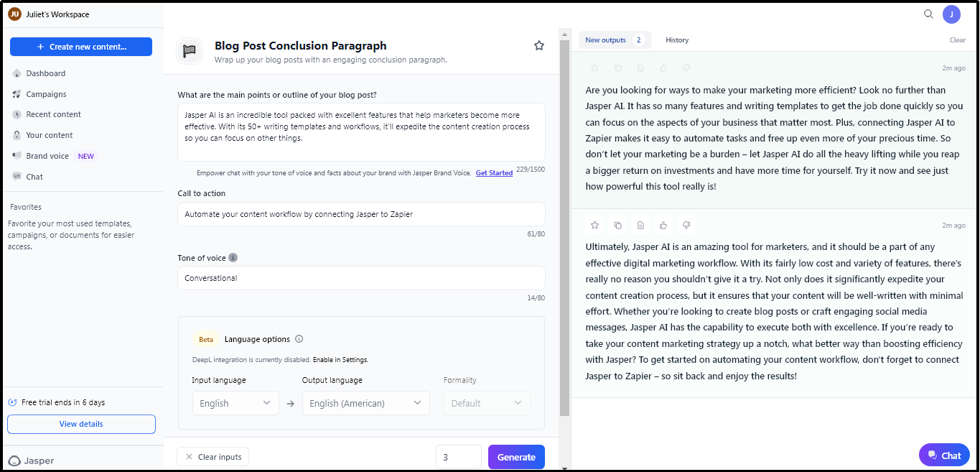Viewport: 980px width, 472px height.
Task: Favorite the Blog Post Conclusion template star
Action: click(539, 45)
